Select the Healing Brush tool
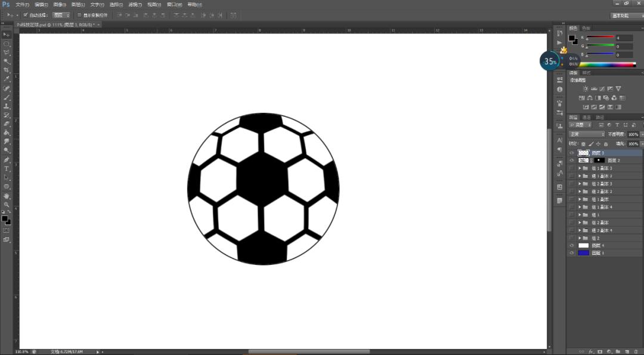The image size is (644, 355). click(x=6, y=88)
